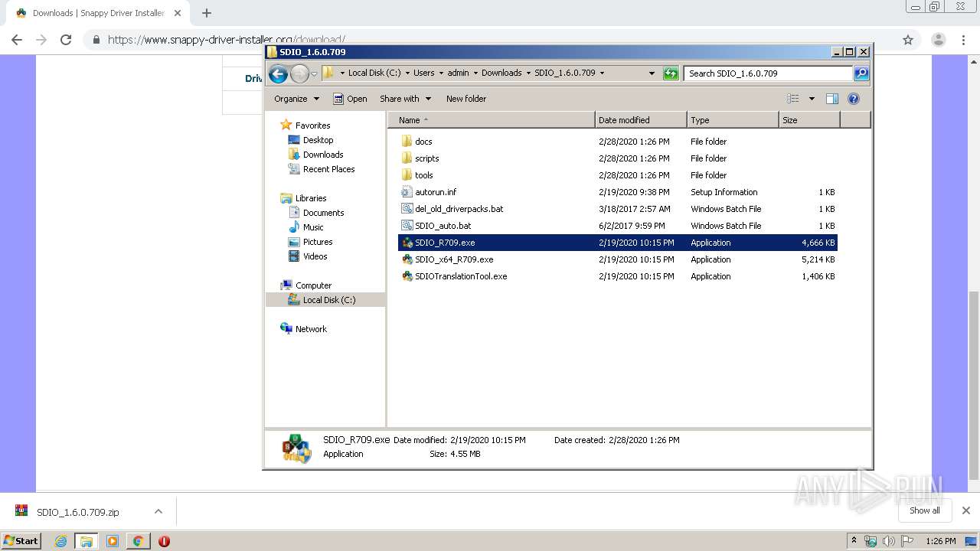This screenshot has height=551, width=980.
Task: Click the volume icon in system tray
Action: coord(888,541)
